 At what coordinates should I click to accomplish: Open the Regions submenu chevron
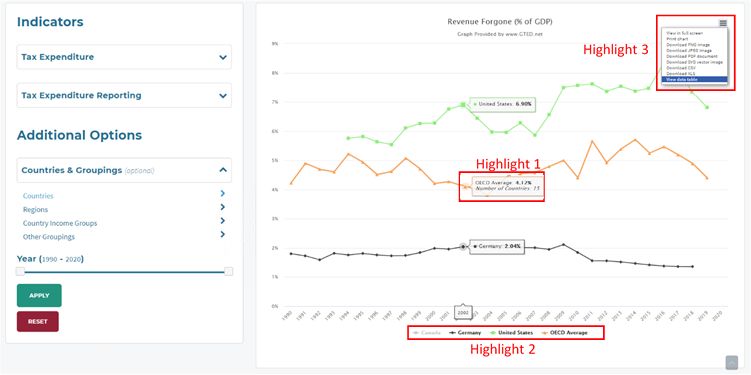click(223, 207)
